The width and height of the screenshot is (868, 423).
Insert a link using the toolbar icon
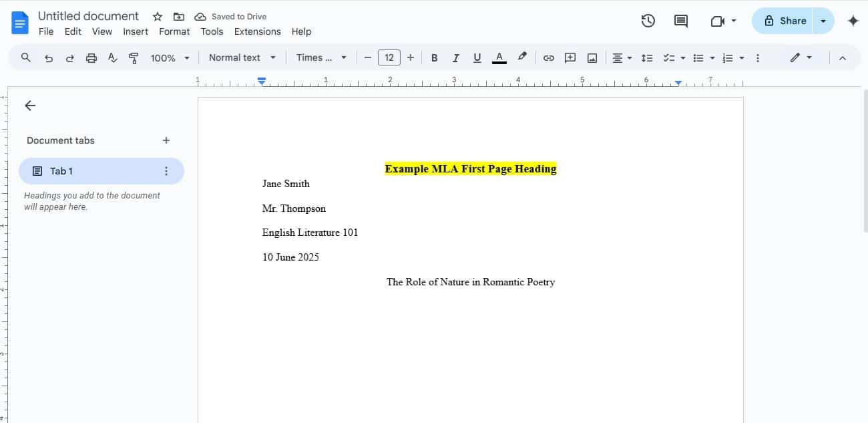point(549,57)
